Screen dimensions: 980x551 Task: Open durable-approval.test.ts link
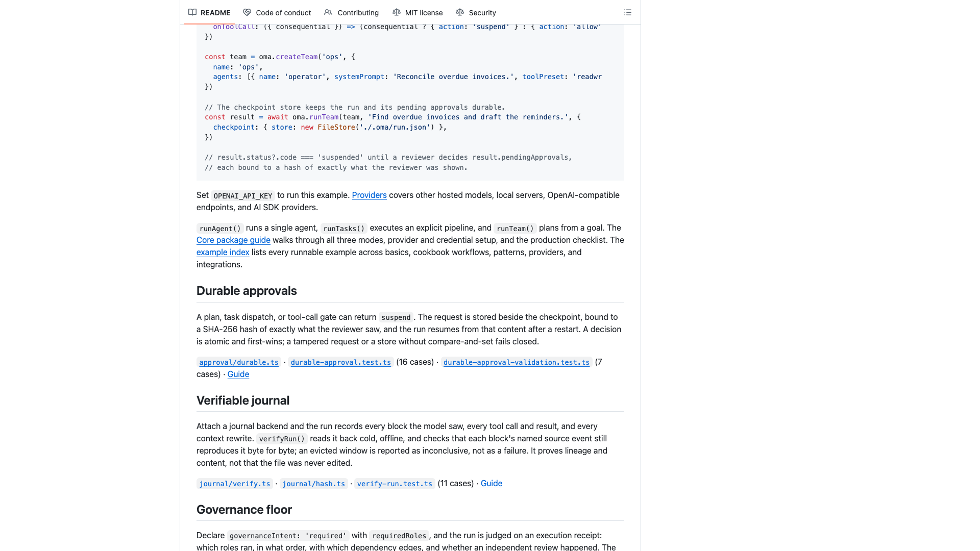[341, 362]
